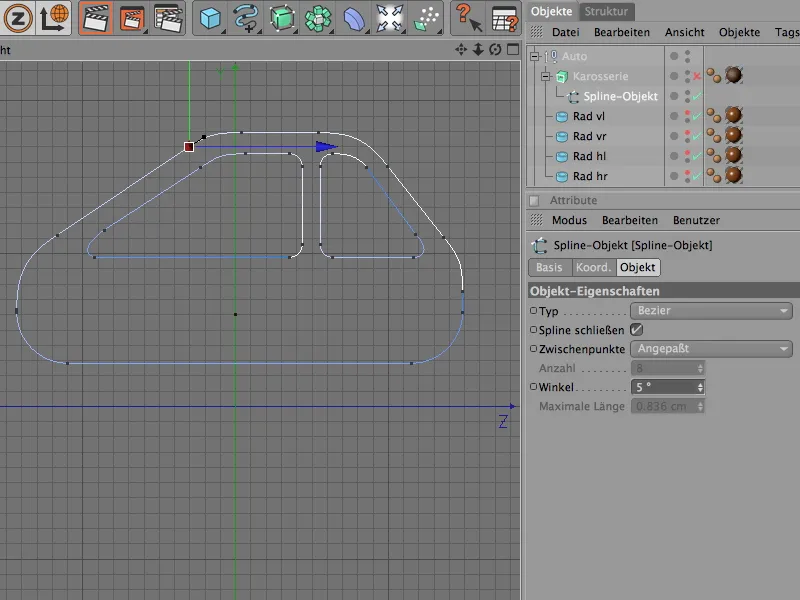Open the Typ Bezier dropdown
The height and width of the screenshot is (600, 800).
[x=711, y=311]
